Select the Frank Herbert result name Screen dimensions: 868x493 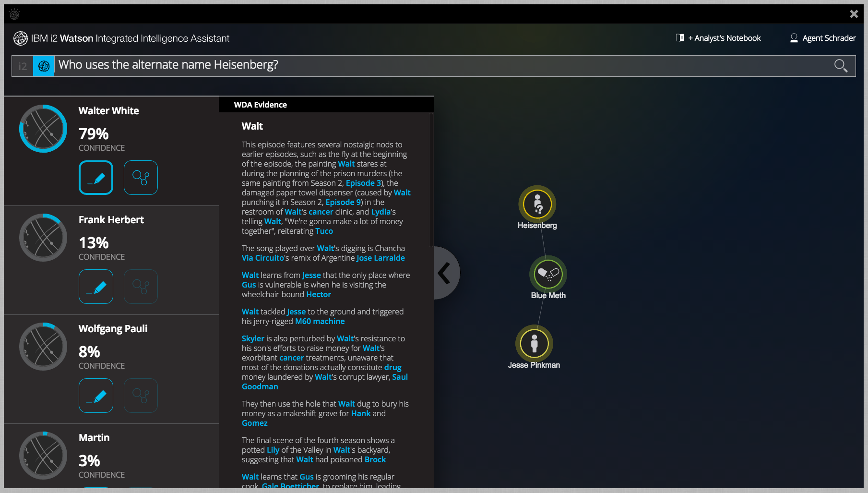tap(111, 220)
